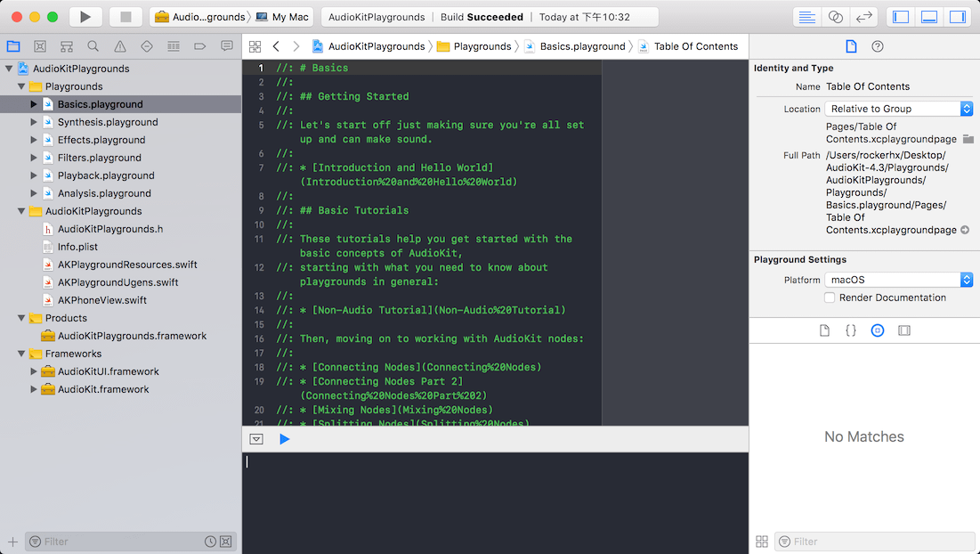Open the media library
The width and height of the screenshot is (980, 554).
pos(904,330)
